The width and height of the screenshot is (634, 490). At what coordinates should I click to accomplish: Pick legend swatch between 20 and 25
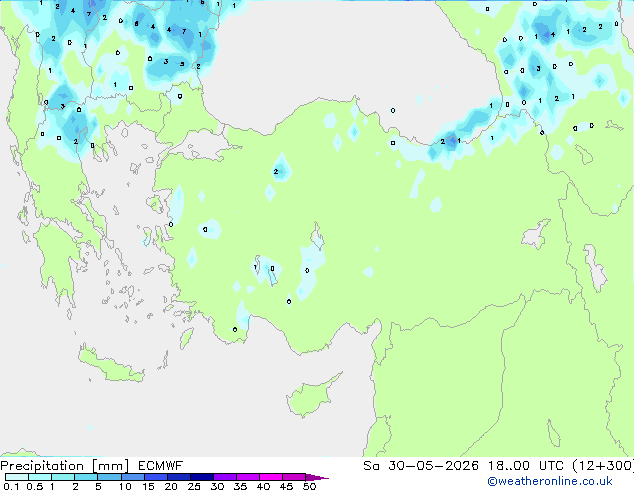tap(178, 477)
